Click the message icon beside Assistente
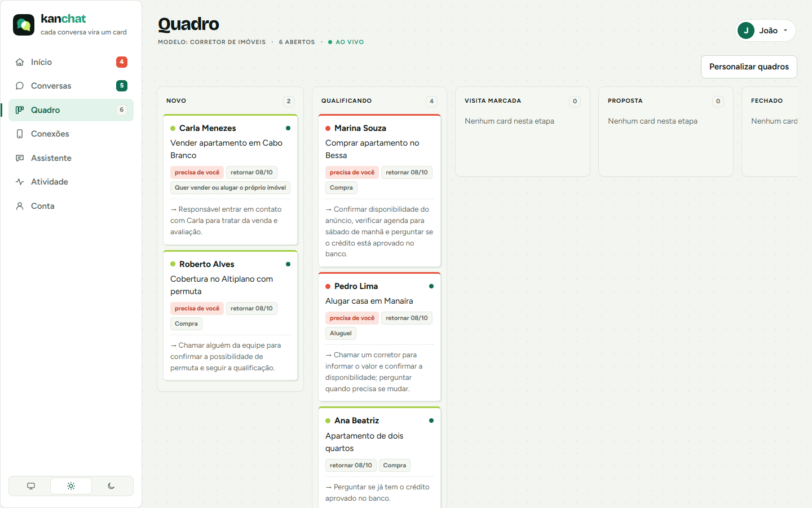Image resolution: width=812 pixels, height=508 pixels. 20,158
